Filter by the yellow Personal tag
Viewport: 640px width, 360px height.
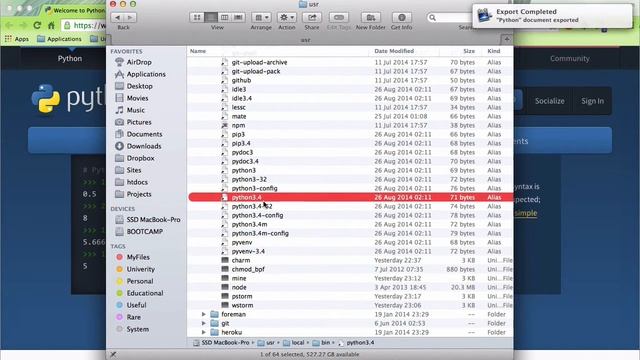tap(140, 281)
